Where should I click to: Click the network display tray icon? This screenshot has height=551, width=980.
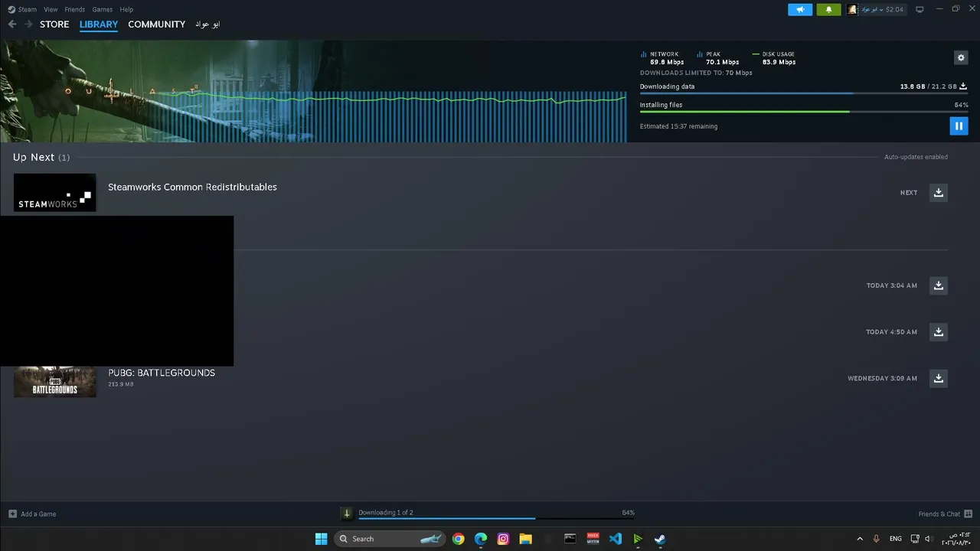point(915,539)
